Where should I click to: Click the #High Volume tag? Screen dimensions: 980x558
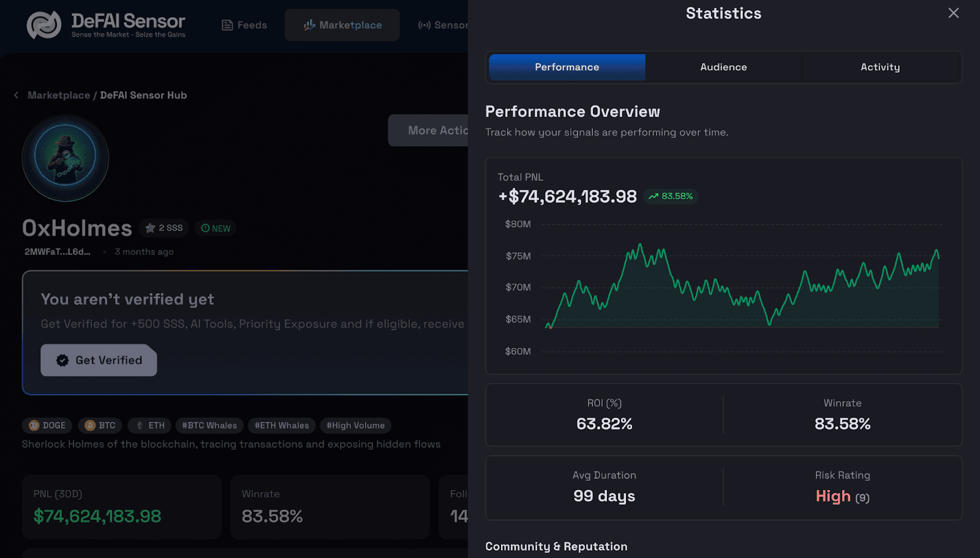coord(355,425)
